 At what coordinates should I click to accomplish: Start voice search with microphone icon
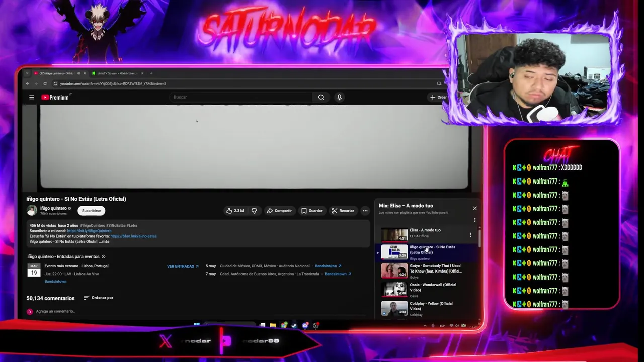tap(339, 97)
